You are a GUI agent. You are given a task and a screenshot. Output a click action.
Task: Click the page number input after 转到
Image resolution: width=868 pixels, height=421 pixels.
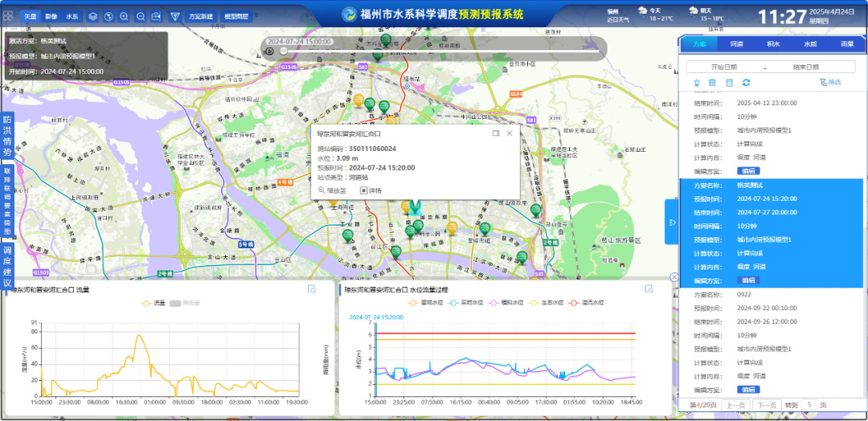click(810, 405)
